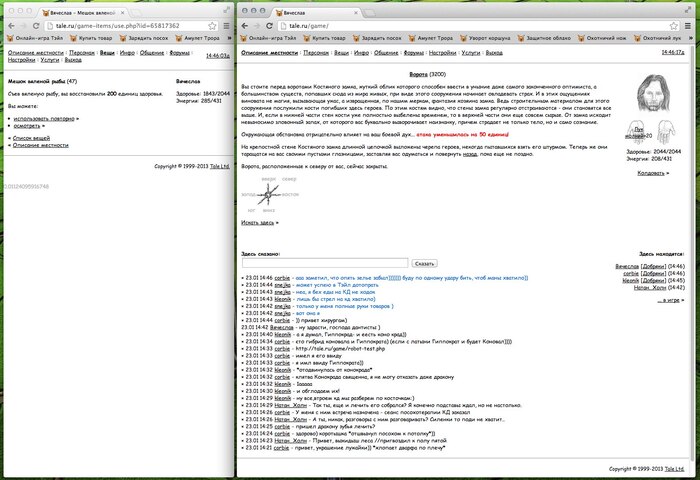Open 'Амулет Трора' bookmark in right window
Screen dimensions: 700x480
tap(431, 38)
